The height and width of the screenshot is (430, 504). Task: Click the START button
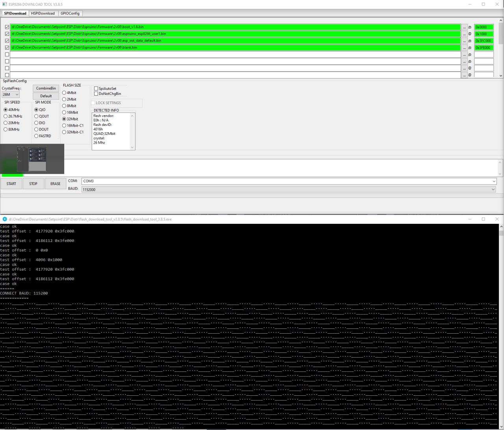[11, 184]
